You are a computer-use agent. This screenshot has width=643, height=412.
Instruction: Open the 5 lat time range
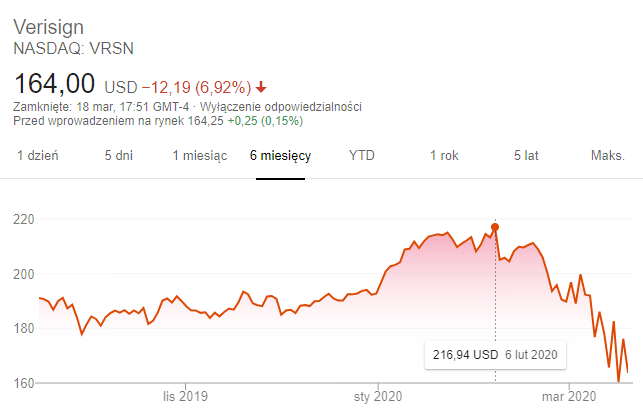tap(526, 156)
